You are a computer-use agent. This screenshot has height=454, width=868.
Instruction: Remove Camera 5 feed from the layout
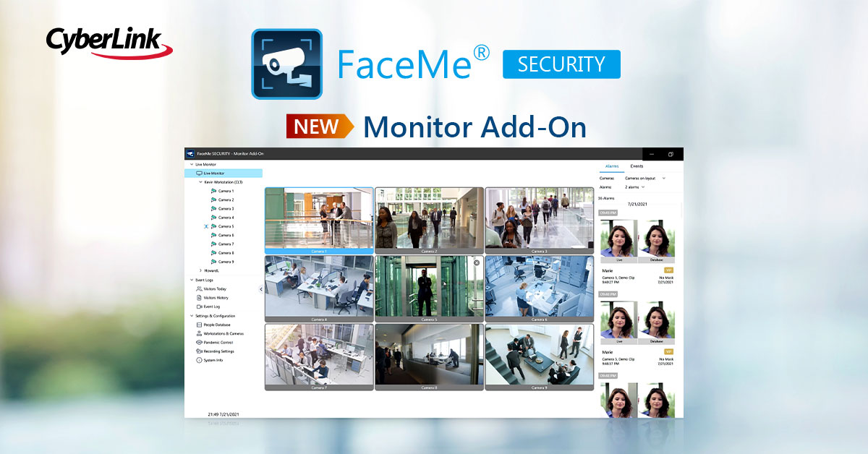(475, 262)
